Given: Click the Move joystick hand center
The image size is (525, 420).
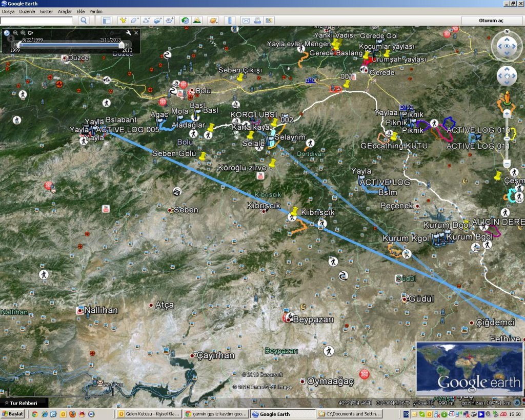Looking at the screenshot, I should [507, 76].
